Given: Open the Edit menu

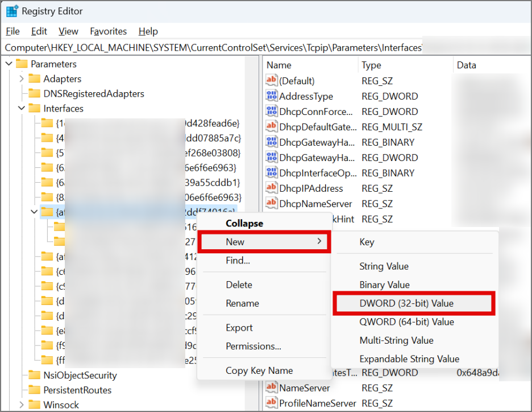Looking at the screenshot, I should (x=39, y=31).
